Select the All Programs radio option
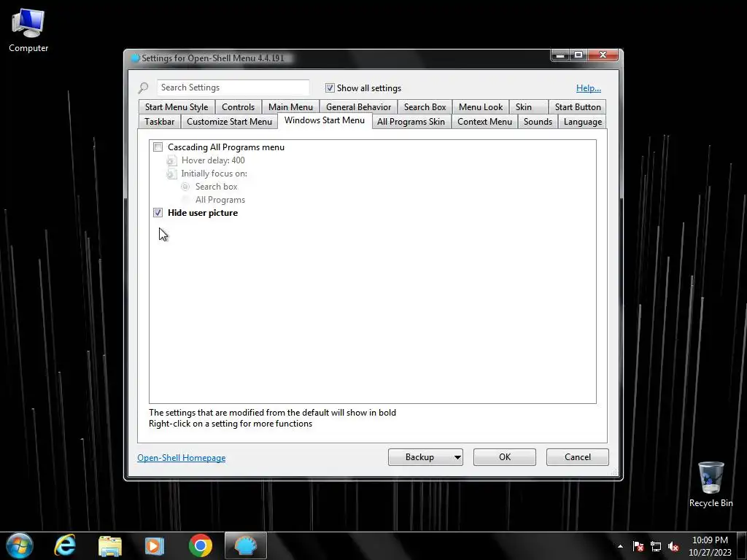 185,200
